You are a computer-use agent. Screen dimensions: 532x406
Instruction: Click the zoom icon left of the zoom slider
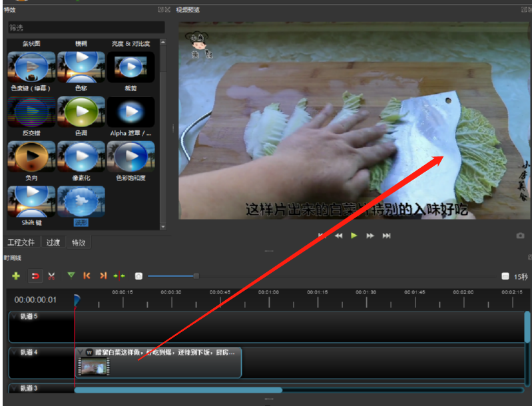coord(138,276)
